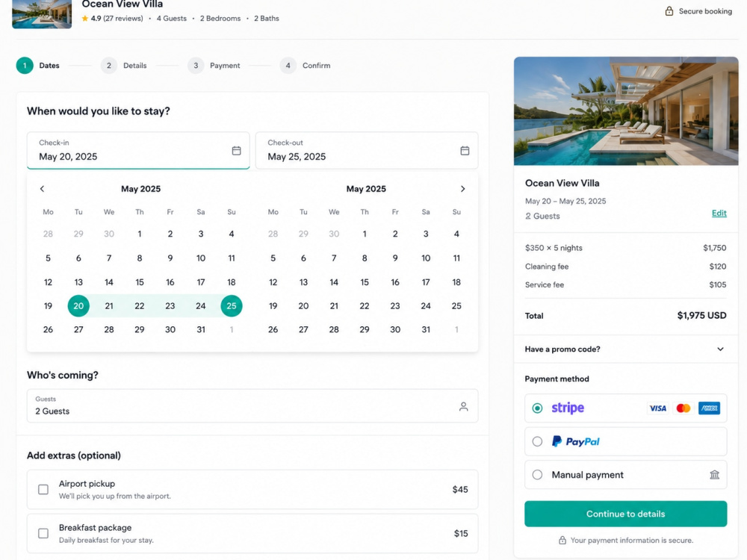Pick day 15 in the left calendar
The height and width of the screenshot is (560, 747).
140,282
